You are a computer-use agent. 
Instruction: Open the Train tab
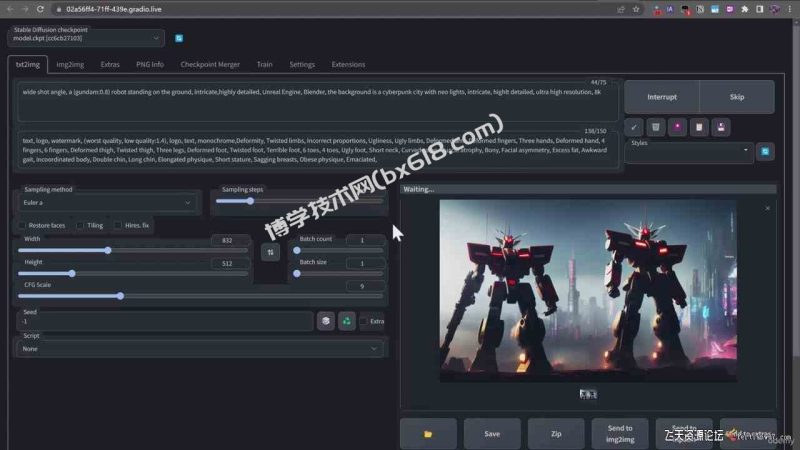point(264,65)
